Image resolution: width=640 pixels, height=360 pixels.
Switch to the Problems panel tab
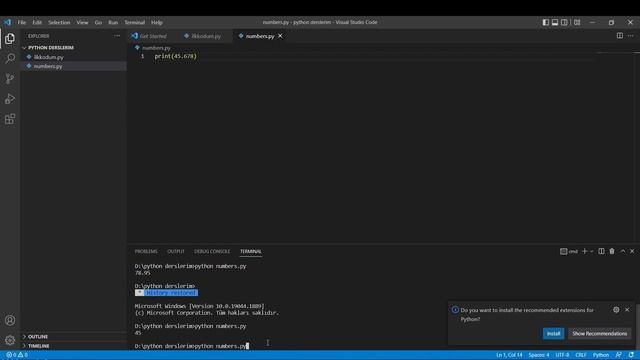pos(146,251)
